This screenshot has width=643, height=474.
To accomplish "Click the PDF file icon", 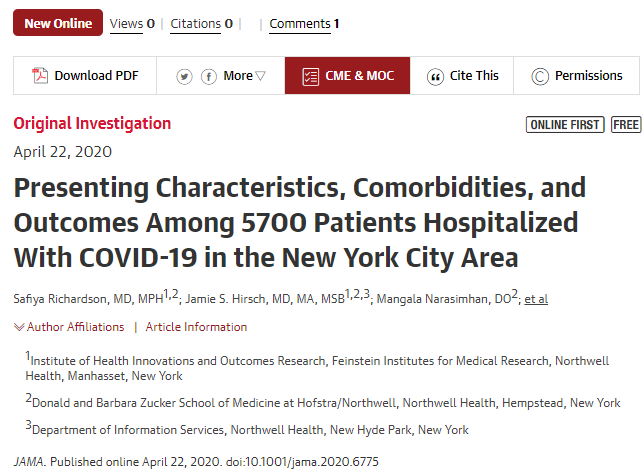I will click(x=41, y=76).
